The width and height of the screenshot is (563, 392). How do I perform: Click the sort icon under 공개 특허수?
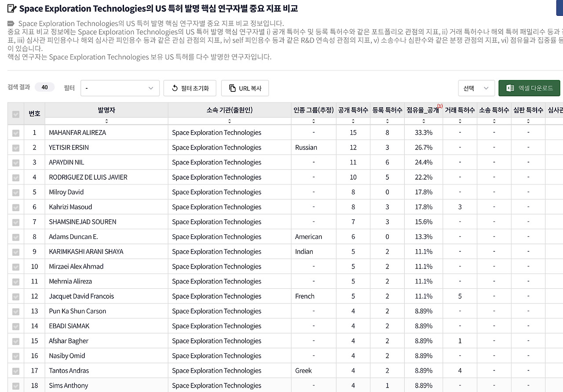tap(353, 120)
